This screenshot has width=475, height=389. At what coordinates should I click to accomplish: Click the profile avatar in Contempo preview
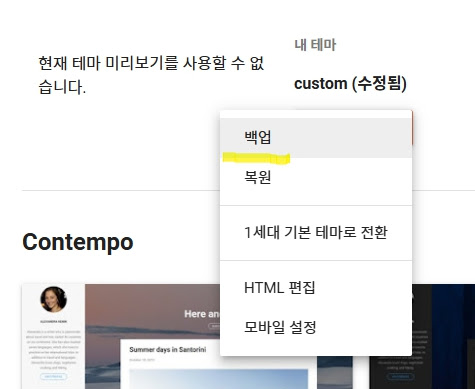[x=53, y=299]
